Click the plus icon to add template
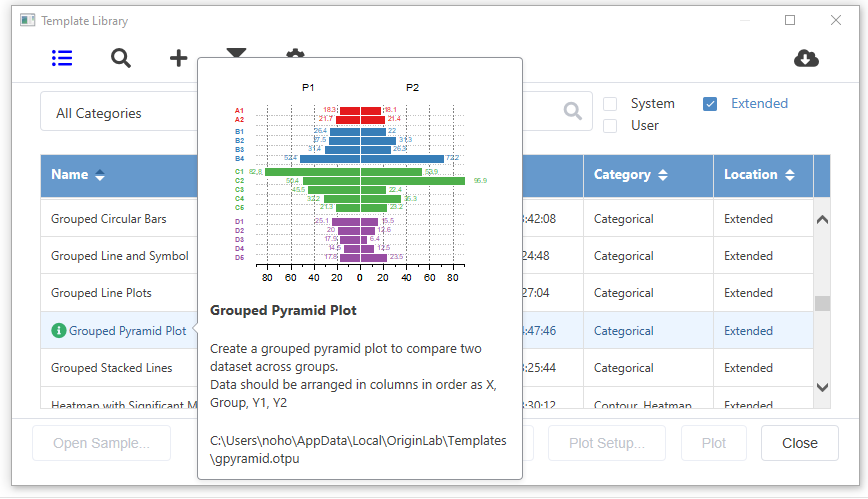This screenshot has height=499, width=868. coord(178,58)
